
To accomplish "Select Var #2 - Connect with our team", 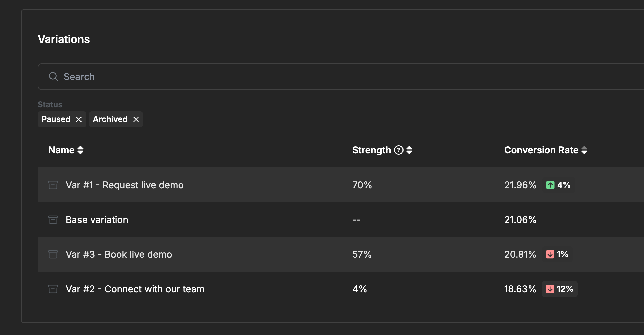I will pos(135,289).
